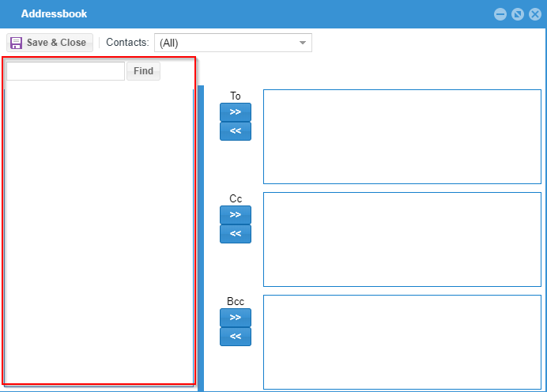This screenshot has width=547, height=392.
Task: Remove contact from the Cc list
Action: coord(236,234)
